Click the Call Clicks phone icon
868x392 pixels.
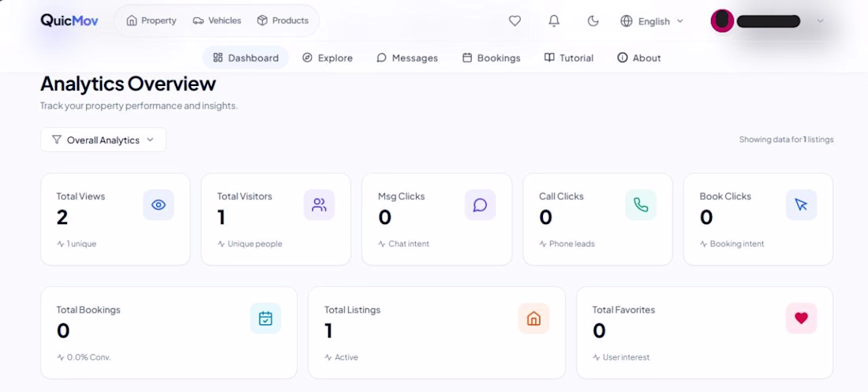pyautogui.click(x=641, y=205)
